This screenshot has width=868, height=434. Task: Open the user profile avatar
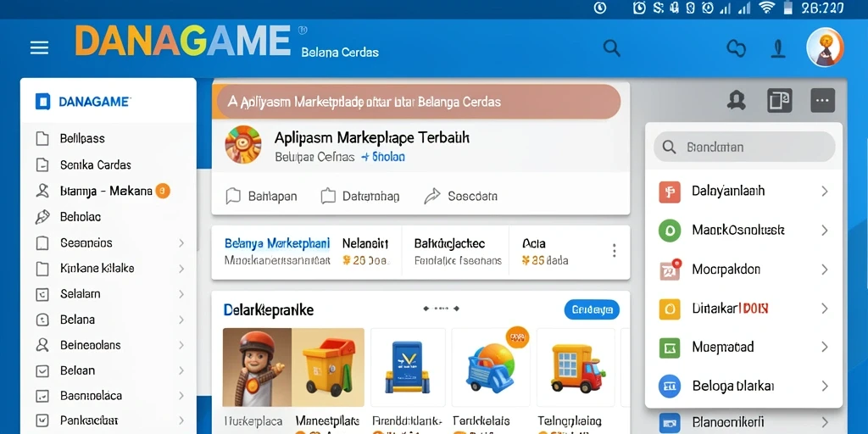(x=825, y=47)
